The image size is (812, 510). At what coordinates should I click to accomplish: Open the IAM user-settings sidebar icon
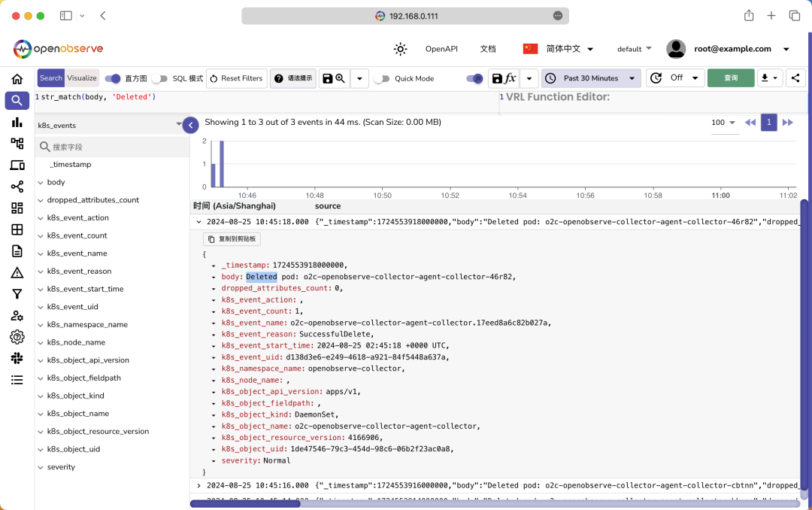(x=17, y=316)
